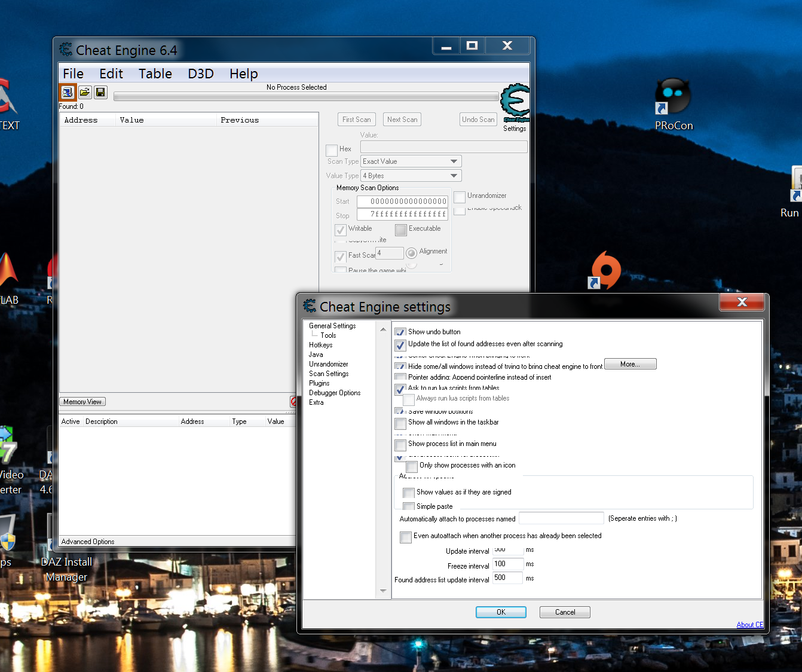This screenshot has width=802, height=672.
Task: Select Unrandomizer in the settings tree
Action: [x=329, y=364]
